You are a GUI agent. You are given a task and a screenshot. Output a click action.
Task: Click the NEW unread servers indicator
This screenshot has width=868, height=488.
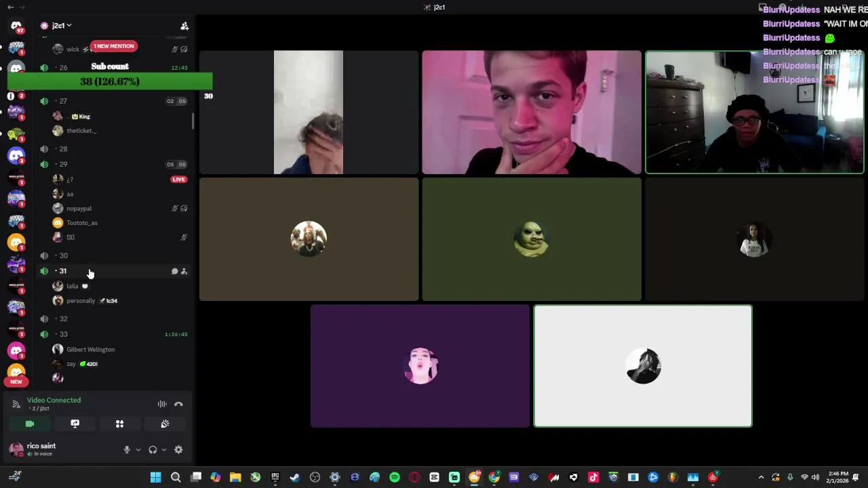16,382
